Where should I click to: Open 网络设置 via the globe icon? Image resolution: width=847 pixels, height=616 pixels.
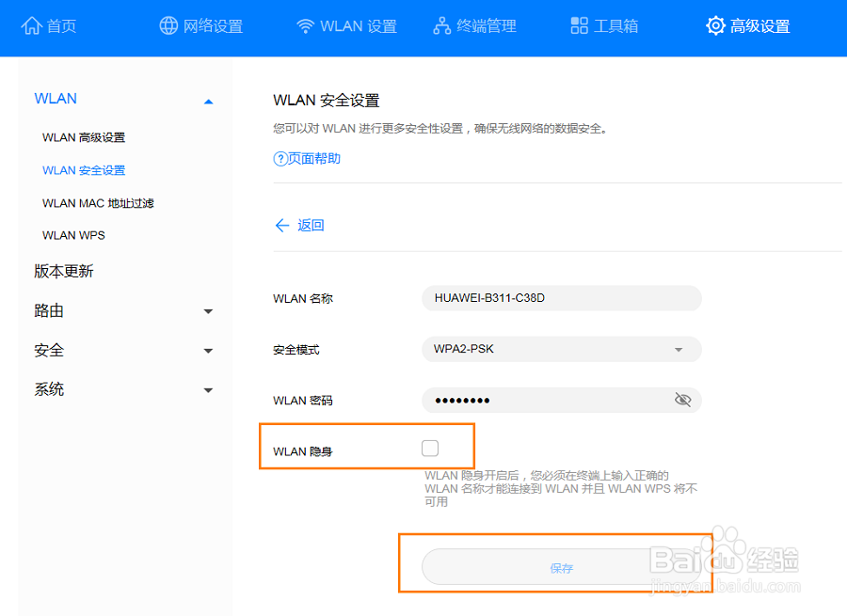pos(168,25)
